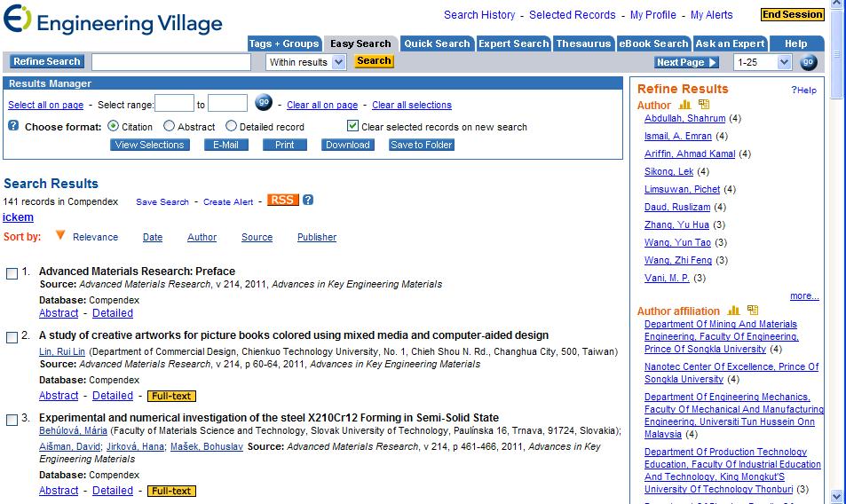This screenshot has height=504, width=846.
Task: Click Save Search link
Action: coord(162,201)
